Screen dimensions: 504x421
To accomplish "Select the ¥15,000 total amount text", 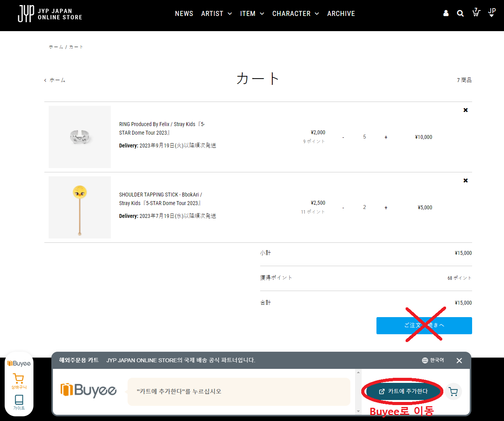I will (x=463, y=303).
